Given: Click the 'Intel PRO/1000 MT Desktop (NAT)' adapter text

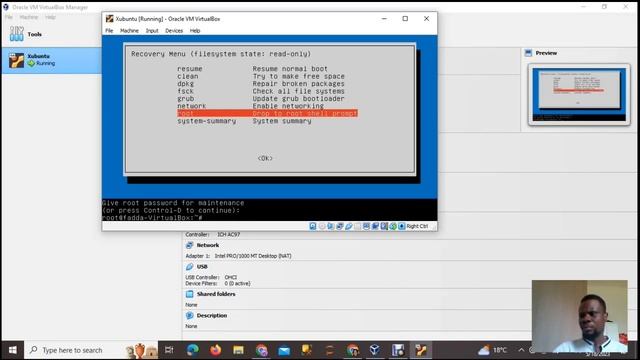Looking at the screenshot, I should coord(253,256).
